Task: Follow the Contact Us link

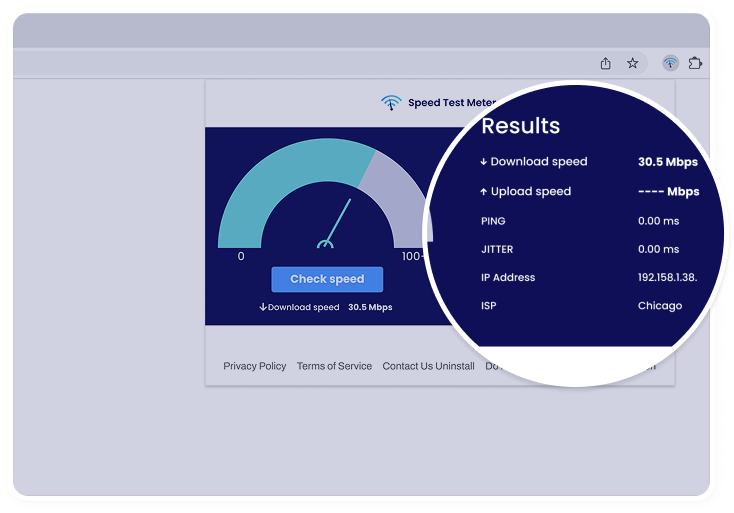Action: [x=407, y=366]
